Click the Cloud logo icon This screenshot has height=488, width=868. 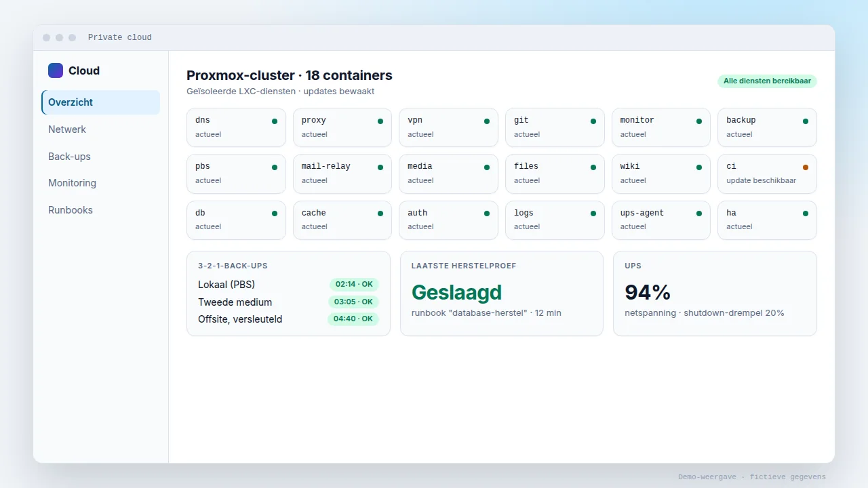56,70
